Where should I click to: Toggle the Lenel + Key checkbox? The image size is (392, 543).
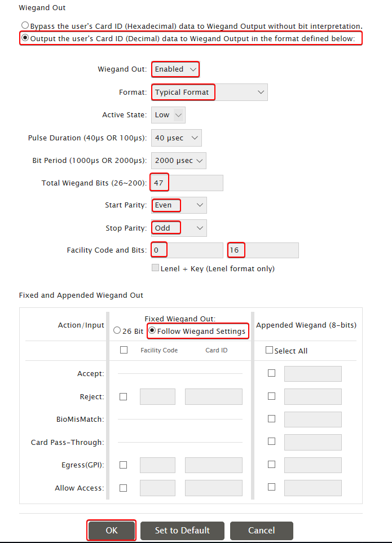(x=156, y=268)
